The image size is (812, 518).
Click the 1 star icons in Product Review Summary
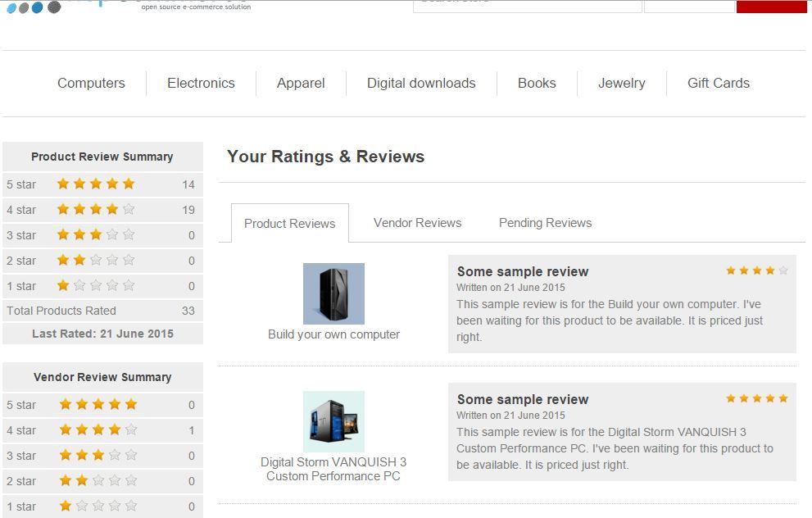(95, 286)
